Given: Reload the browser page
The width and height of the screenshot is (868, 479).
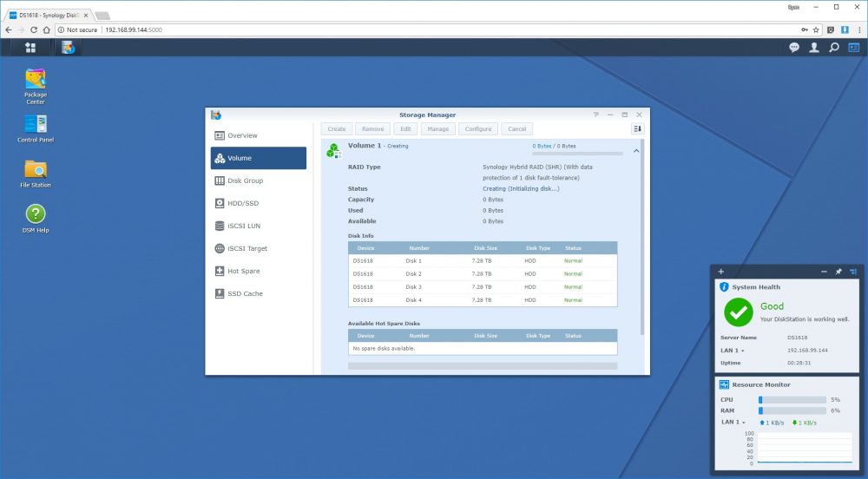Looking at the screenshot, I should [x=34, y=30].
